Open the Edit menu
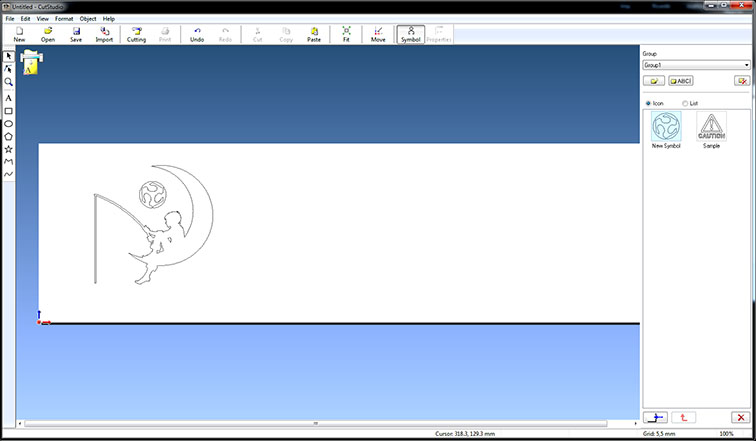This screenshot has height=441, width=756. [x=25, y=19]
